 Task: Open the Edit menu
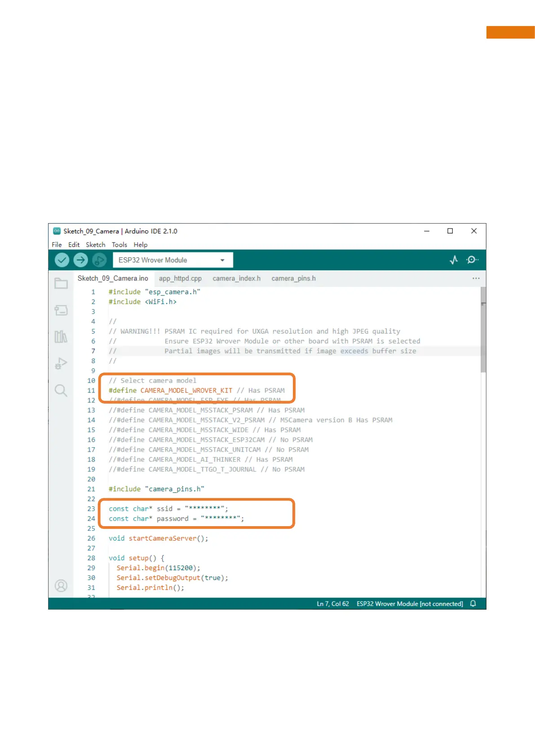click(x=74, y=245)
